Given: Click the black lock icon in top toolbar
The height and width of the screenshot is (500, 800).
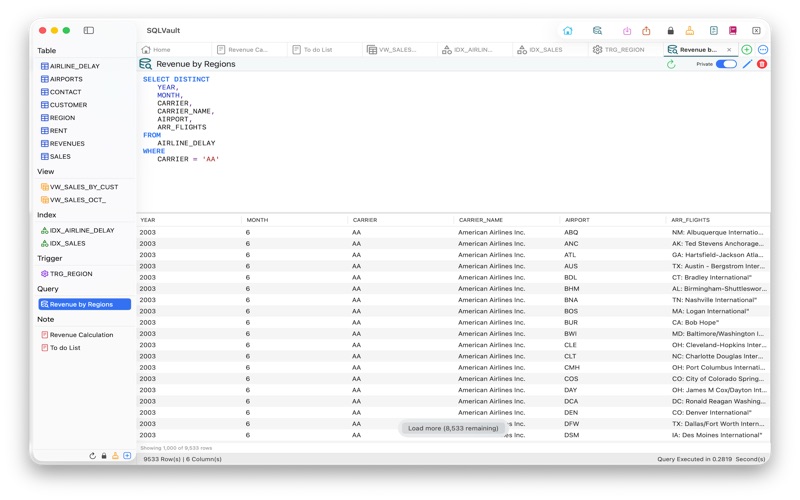Looking at the screenshot, I should click(x=670, y=31).
